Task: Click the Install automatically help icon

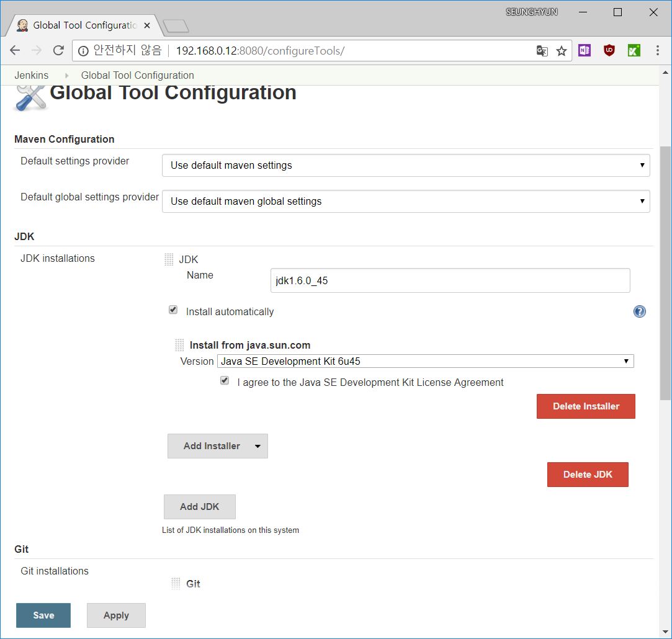Action: [640, 311]
